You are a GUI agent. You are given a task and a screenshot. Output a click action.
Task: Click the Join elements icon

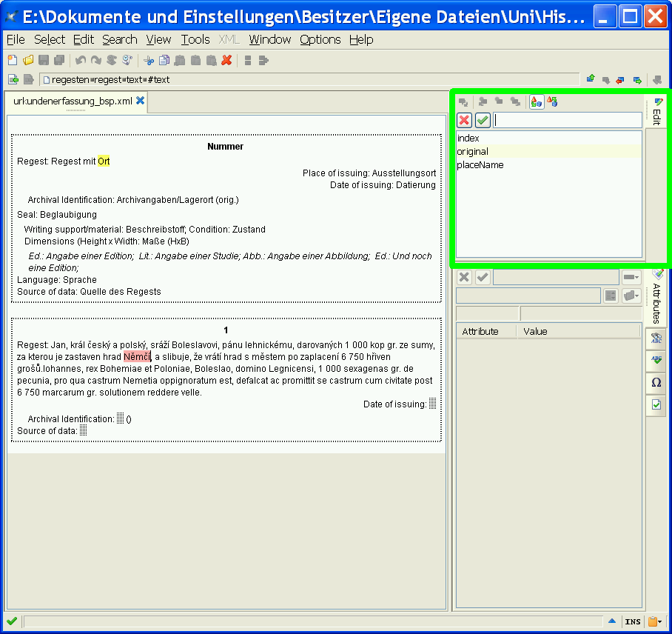click(263, 61)
